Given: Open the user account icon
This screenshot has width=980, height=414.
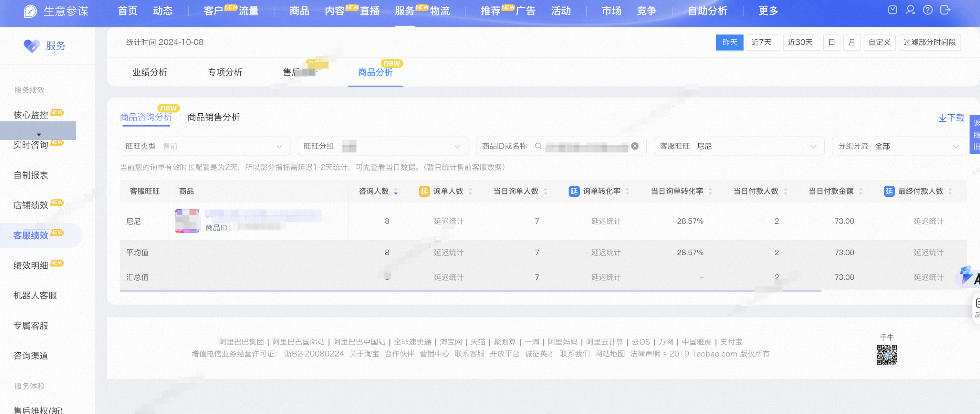Looking at the screenshot, I should [x=910, y=10].
